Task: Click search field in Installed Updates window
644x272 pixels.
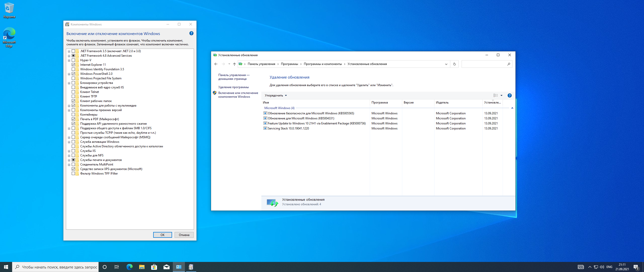Action: pyautogui.click(x=484, y=64)
